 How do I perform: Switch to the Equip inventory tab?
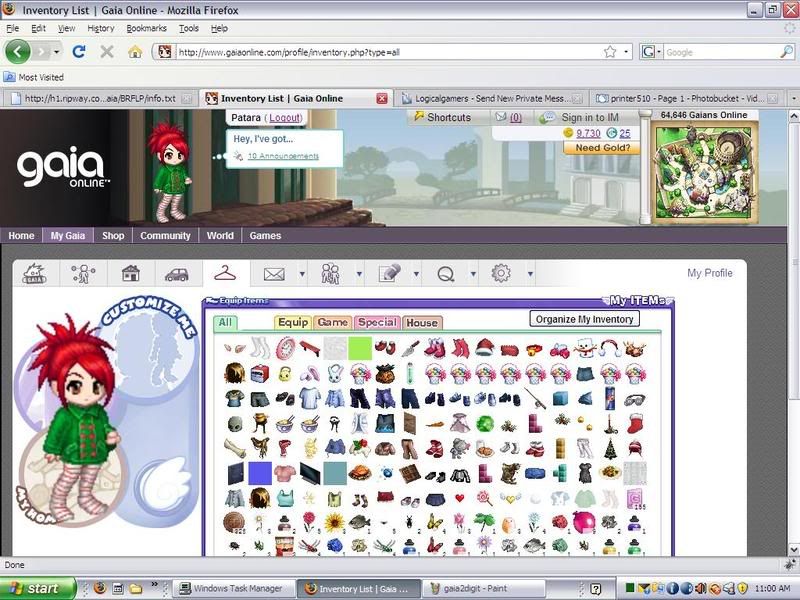(x=293, y=322)
